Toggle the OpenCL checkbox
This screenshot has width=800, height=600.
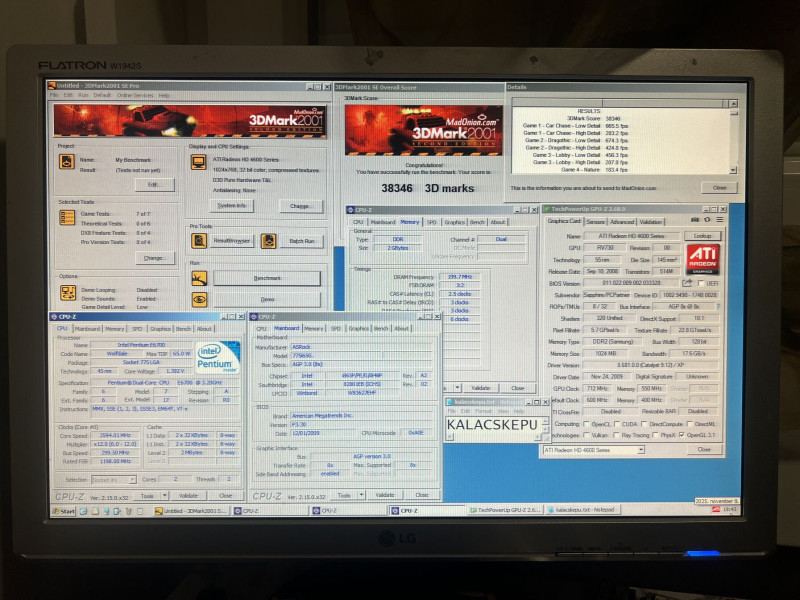pos(586,424)
